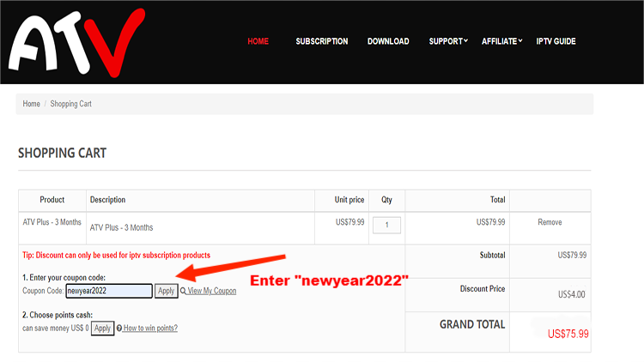Click the Home breadcrumb link
Viewport: 644px width, 362px height.
(x=31, y=104)
